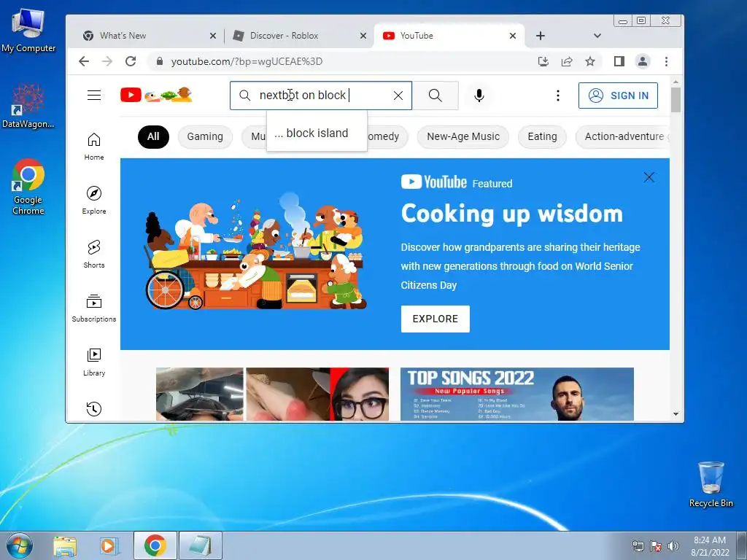Open Library in YouTube sidebar
Screen dimensions: 747x560
(94, 362)
